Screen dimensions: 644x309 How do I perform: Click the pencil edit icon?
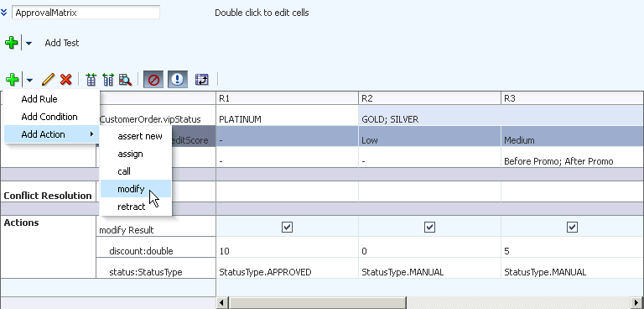pos(48,80)
